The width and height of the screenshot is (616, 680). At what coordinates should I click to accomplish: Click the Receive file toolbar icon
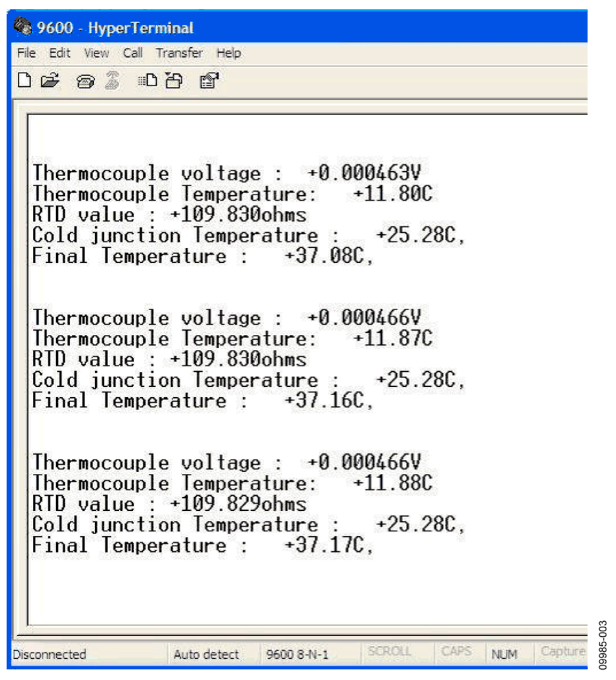point(175,81)
